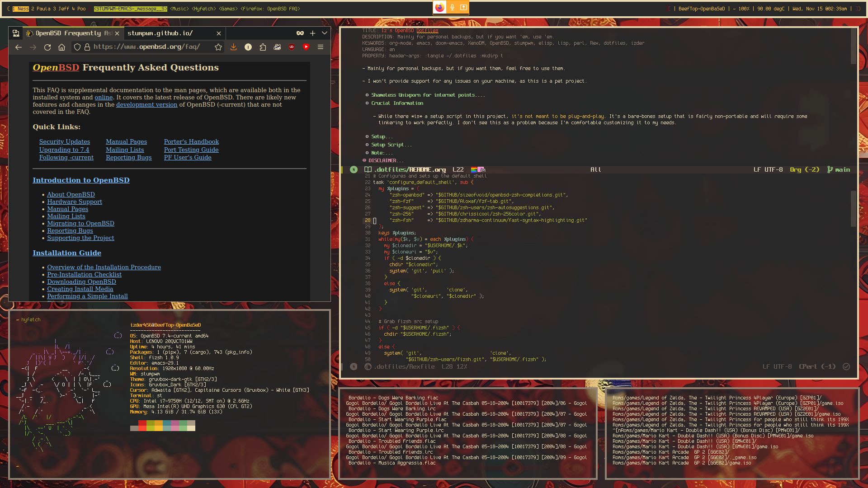
Task: Click the red YouTube extension icon
Action: coord(306,47)
